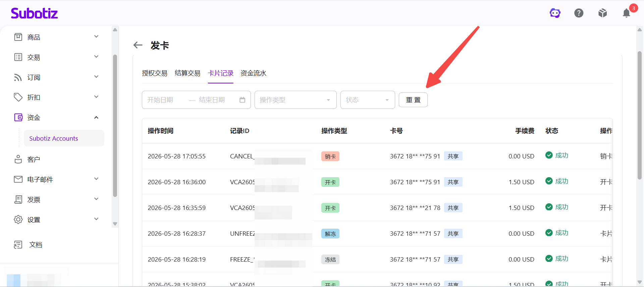The height and width of the screenshot is (287, 644).
Task: Click success check icon for 16:36:00 row
Action: (549, 181)
